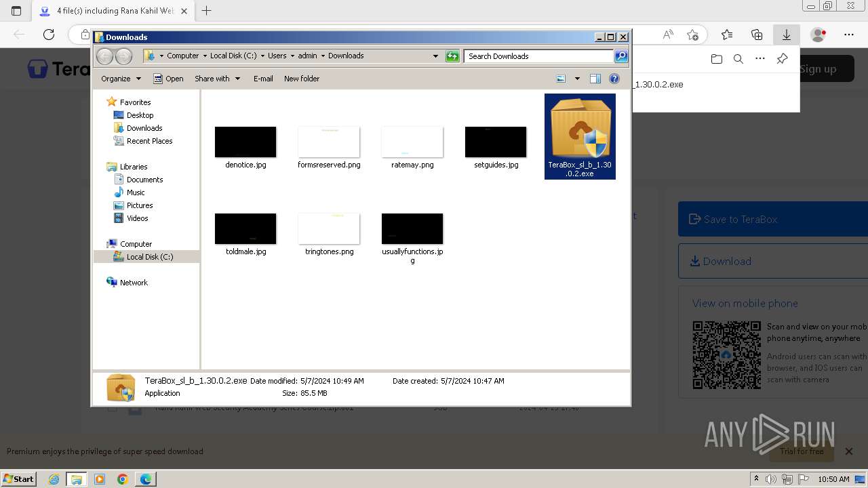868x488 pixels.
Task: Click Save to TeraBox button
Action: tap(773, 219)
